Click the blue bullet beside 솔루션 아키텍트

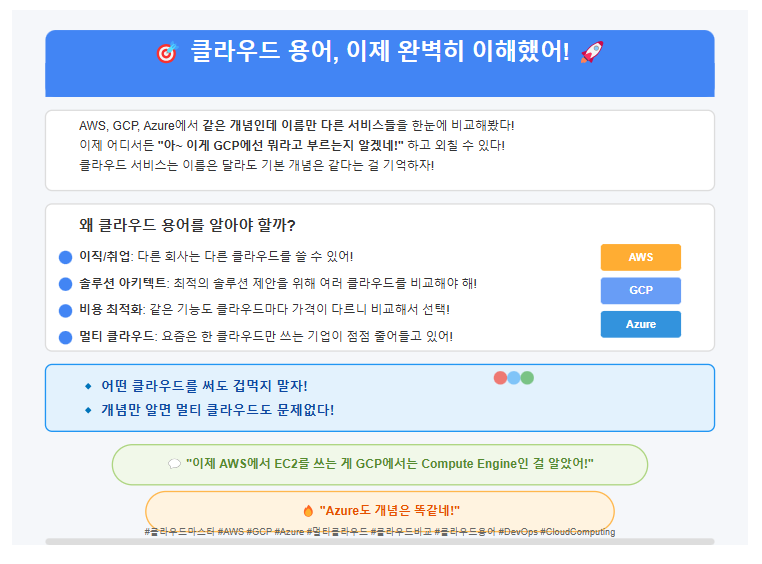pos(66,284)
